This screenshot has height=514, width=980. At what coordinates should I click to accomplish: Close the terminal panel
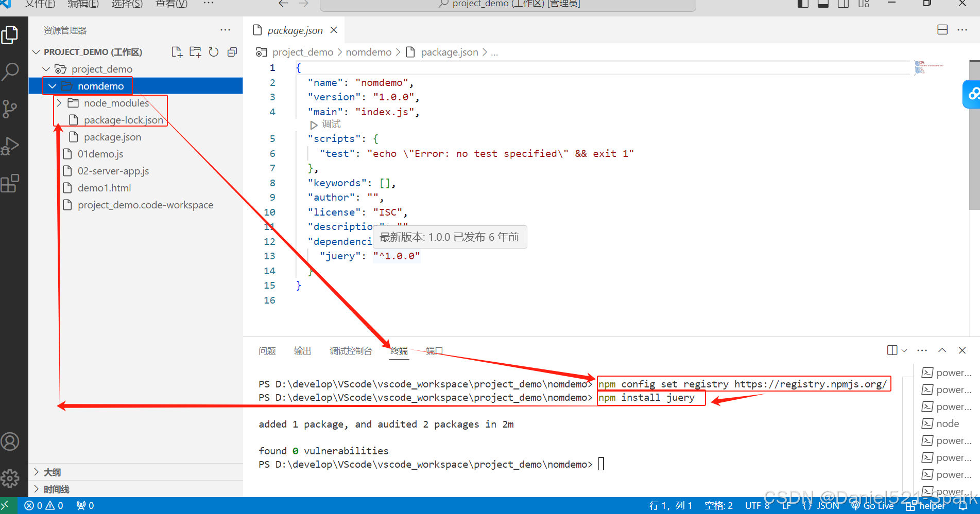coord(962,350)
